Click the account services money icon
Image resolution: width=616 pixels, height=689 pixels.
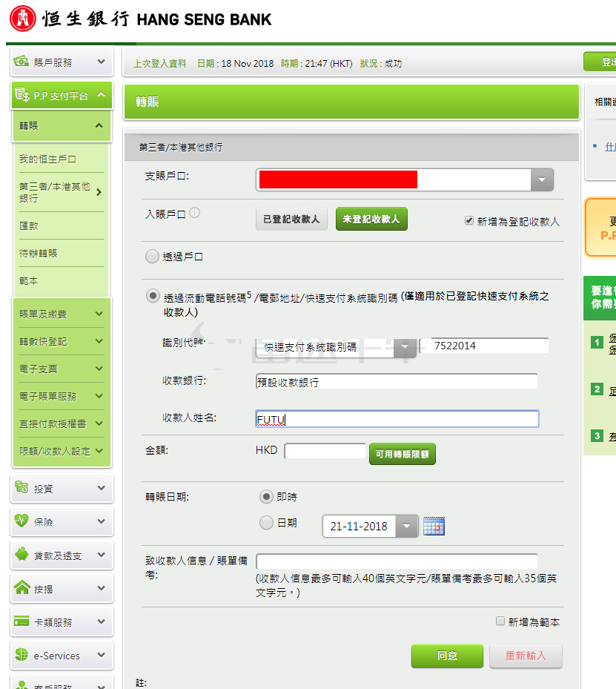point(21,62)
